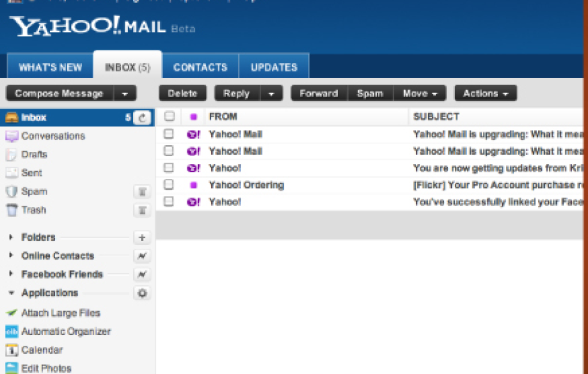Open the Calendar application icon
This screenshot has height=374, width=588.
tap(11, 350)
